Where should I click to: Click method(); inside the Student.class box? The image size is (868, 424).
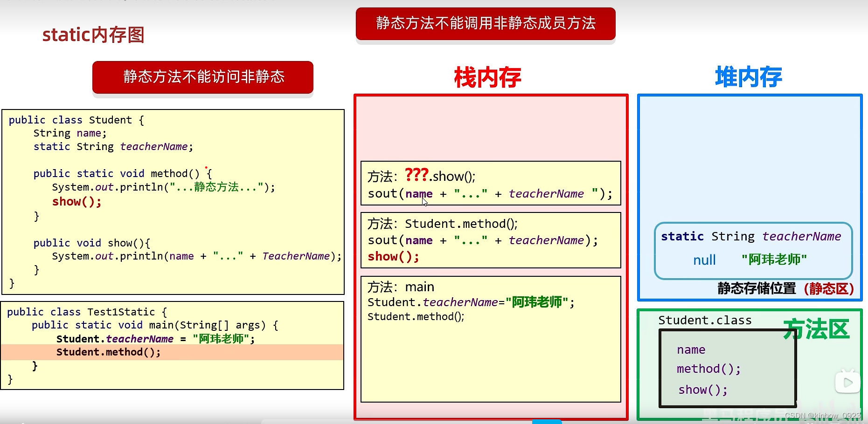pos(709,369)
